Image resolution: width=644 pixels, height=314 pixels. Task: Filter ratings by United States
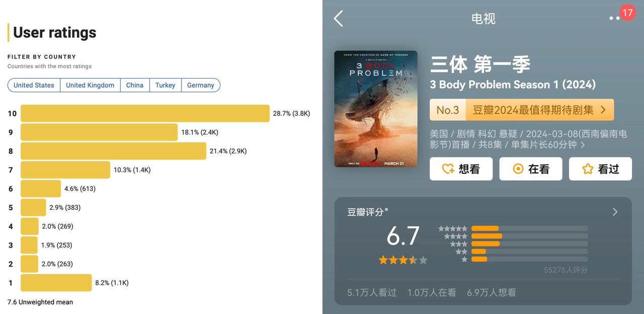click(34, 85)
